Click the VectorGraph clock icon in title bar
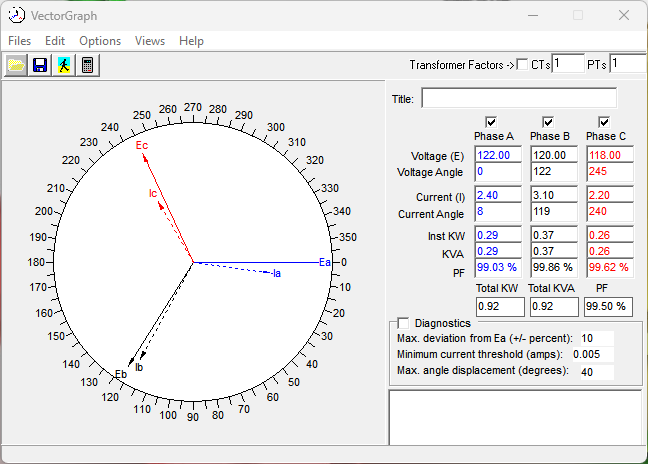 click(17, 15)
